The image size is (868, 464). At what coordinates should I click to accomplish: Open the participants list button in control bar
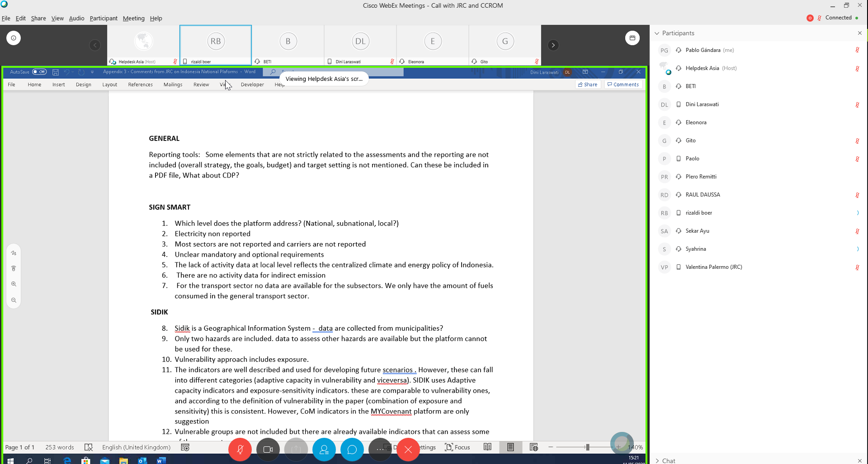point(324,450)
